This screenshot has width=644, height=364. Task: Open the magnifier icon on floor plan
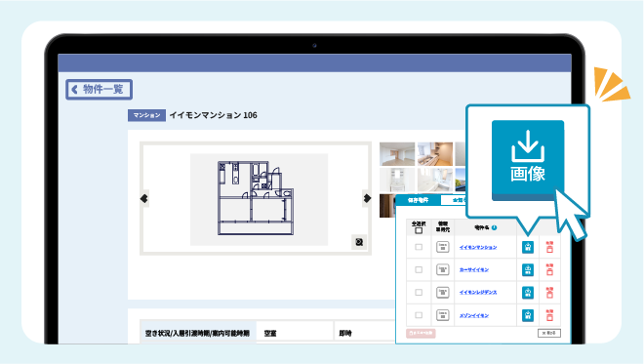[359, 242]
